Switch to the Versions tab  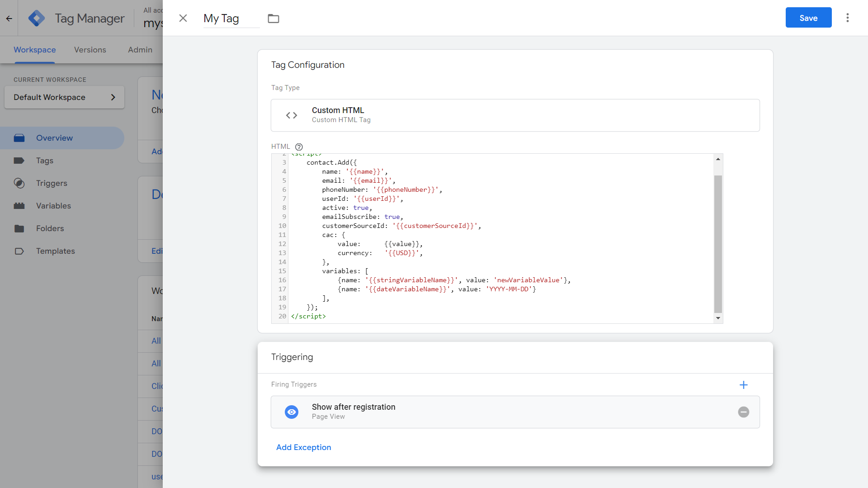pos(90,50)
